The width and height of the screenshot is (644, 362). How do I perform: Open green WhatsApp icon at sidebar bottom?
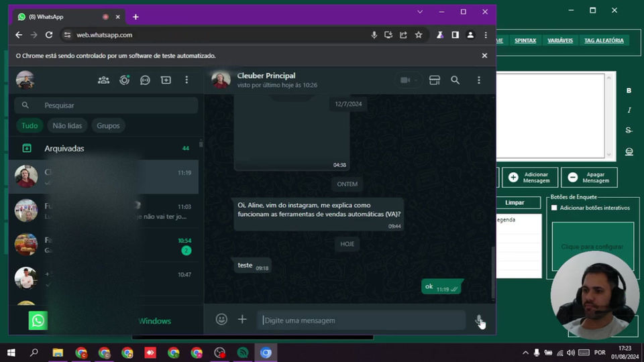click(38, 320)
